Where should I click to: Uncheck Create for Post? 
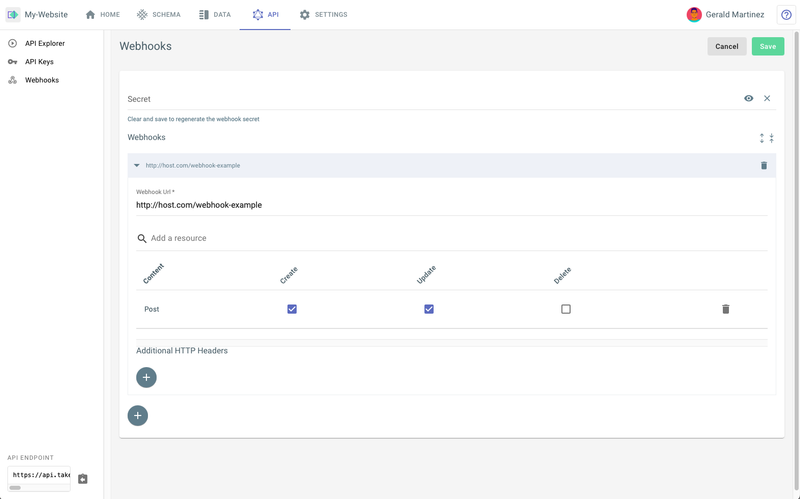pyautogui.click(x=292, y=309)
